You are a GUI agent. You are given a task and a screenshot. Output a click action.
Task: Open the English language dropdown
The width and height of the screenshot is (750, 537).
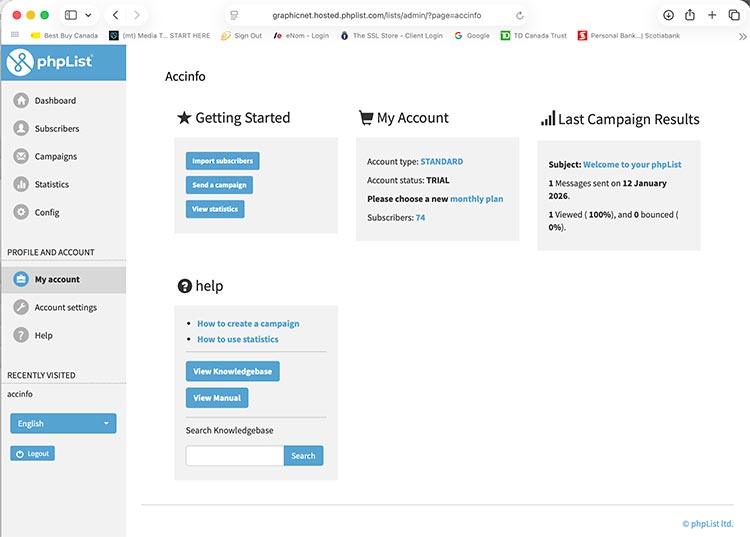click(x=63, y=424)
